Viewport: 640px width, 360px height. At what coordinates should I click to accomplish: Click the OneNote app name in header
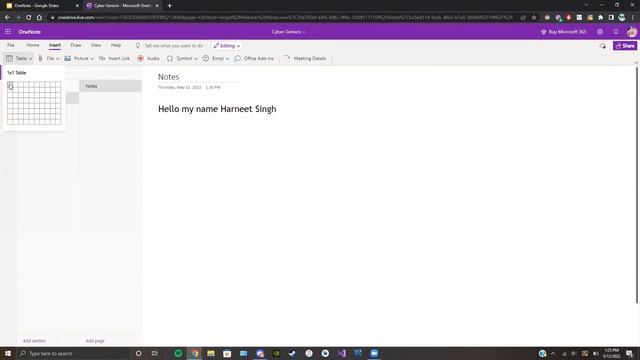click(29, 32)
